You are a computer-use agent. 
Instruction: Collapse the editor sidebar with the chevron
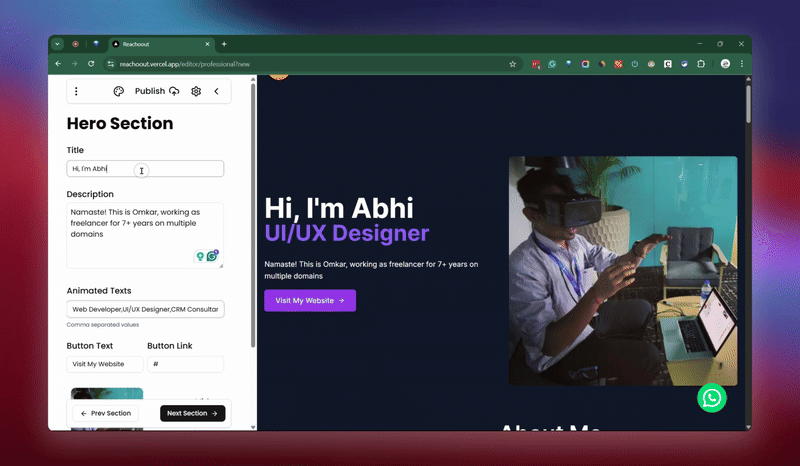(x=216, y=91)
